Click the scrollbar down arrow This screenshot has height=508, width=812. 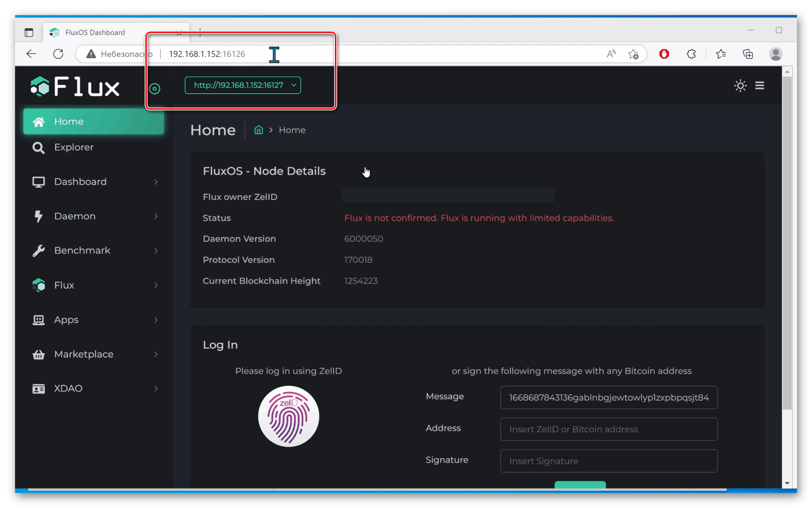(x=787, y=484)
